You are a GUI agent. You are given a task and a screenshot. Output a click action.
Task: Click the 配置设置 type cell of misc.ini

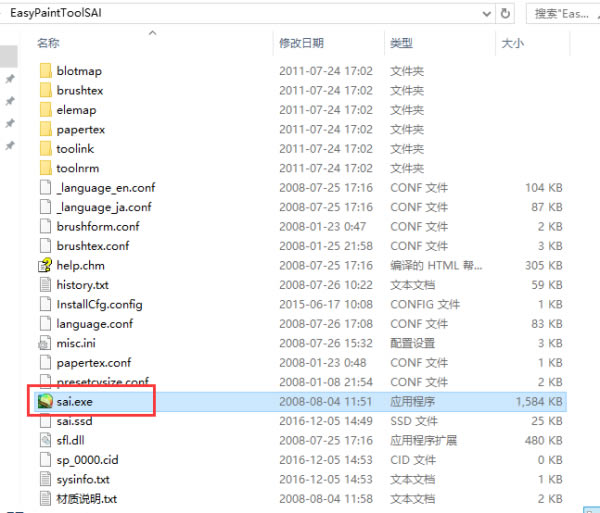pyautogui.click(x=412, y=343)
